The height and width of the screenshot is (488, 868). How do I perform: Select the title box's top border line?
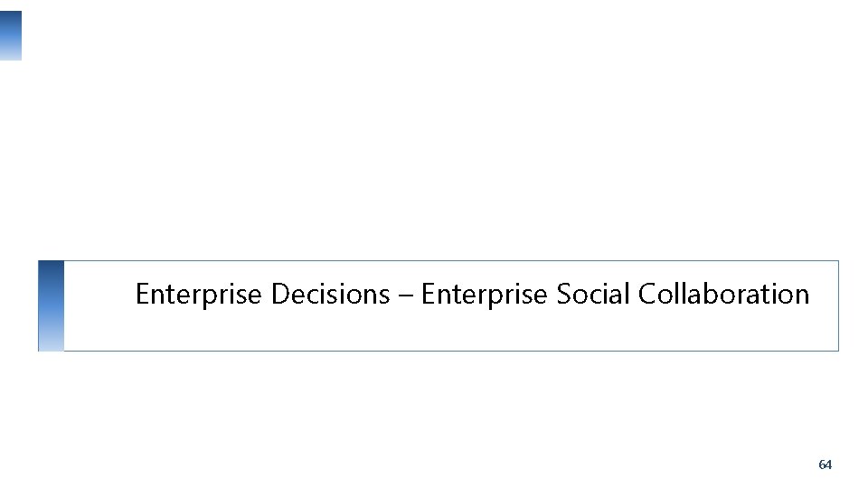[451, 260]
